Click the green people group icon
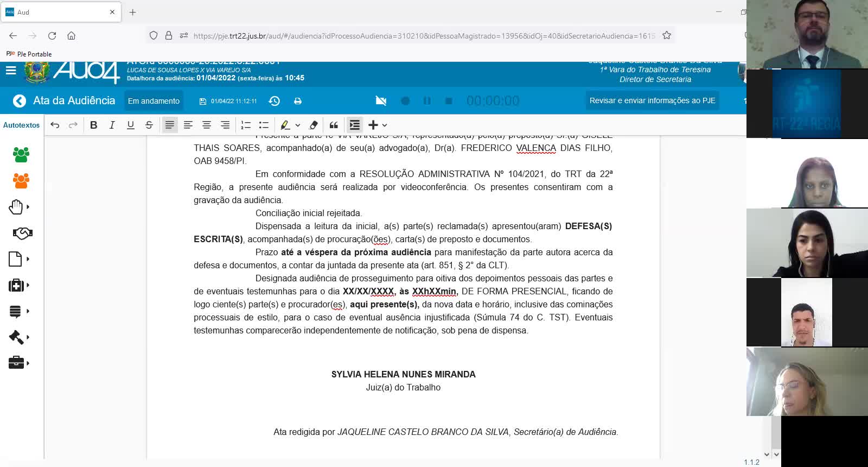 click(x=21, y=155)
